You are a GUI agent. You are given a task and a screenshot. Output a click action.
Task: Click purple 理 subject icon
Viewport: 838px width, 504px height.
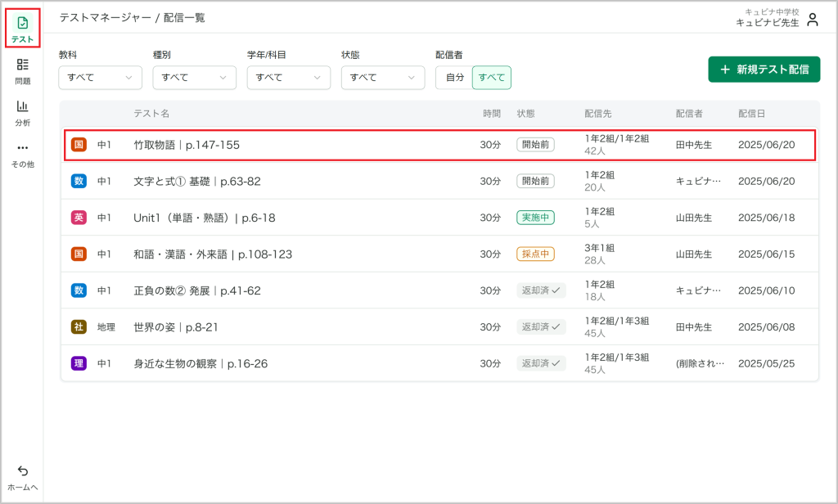click(79, 363)
